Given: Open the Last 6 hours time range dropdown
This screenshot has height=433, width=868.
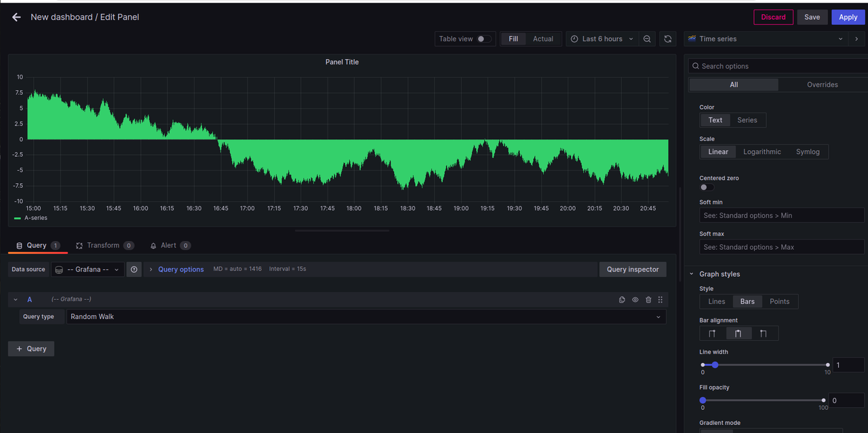Looking at the screenshot, I should pyautogui.click(x=601, y=39).
